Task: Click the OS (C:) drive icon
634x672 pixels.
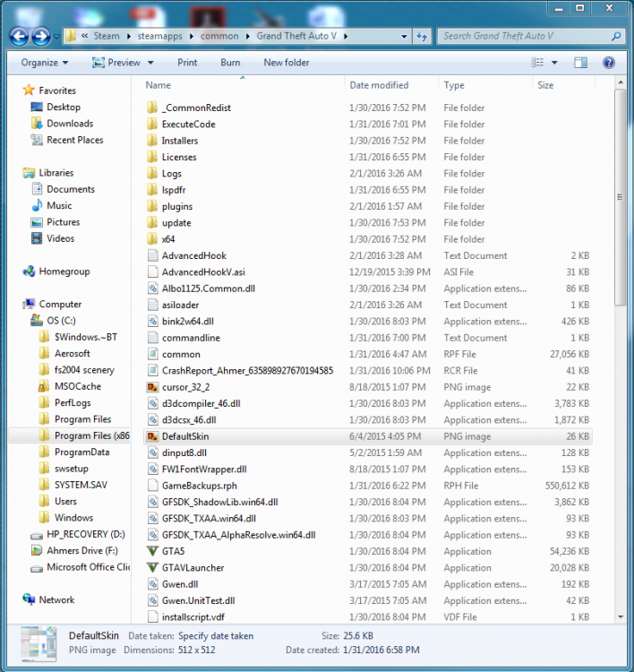Action: [37, 320]
